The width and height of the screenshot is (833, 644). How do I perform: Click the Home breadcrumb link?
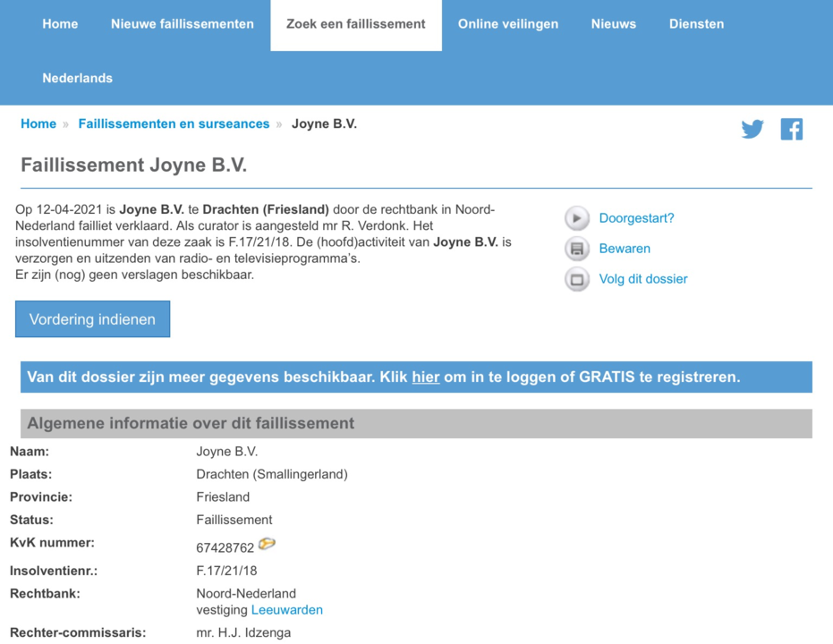click(x=38, y=124)
